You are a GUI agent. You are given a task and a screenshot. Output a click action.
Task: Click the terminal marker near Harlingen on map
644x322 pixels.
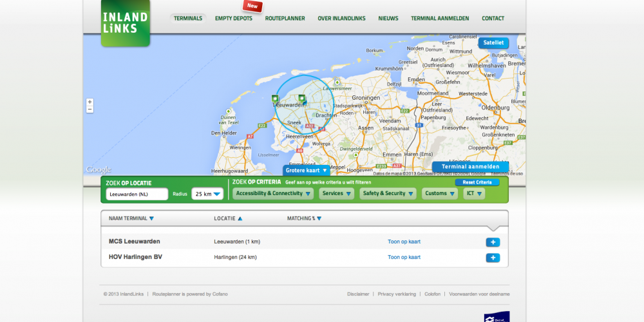[275, 99]
